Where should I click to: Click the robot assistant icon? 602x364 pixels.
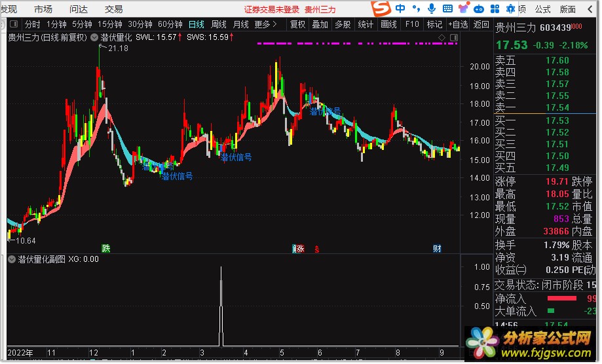point(479,9)
